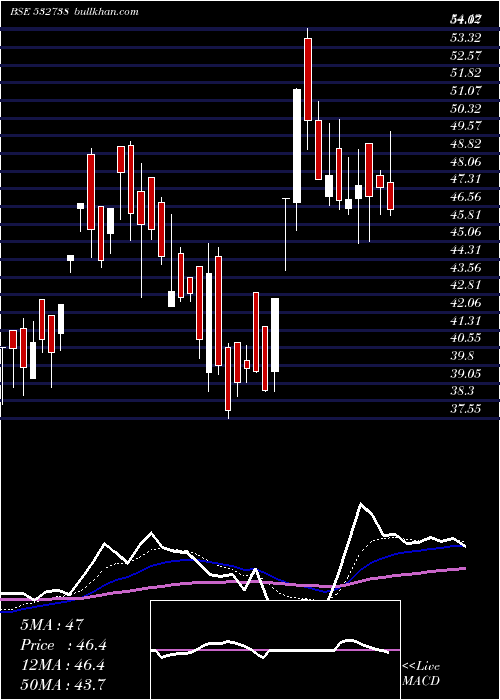500x700 pixels.
Task: Click the Price : 46.4 legend text
Action: point(63,645)
